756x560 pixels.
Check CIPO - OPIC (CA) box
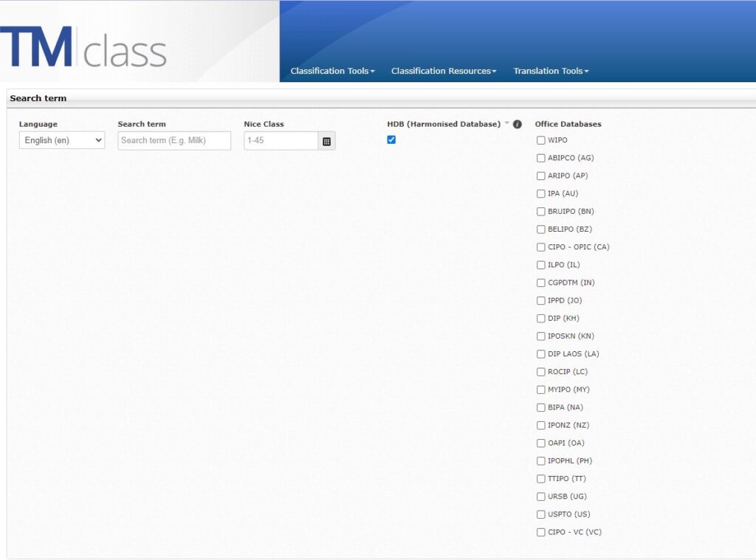541,247
